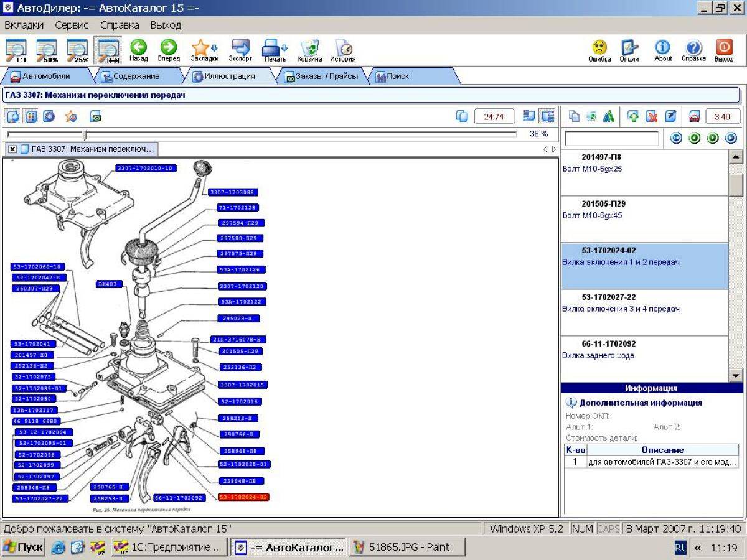Click parts list scroll-down arrow
Screen dimensions: 747x560
pos(736,375)
